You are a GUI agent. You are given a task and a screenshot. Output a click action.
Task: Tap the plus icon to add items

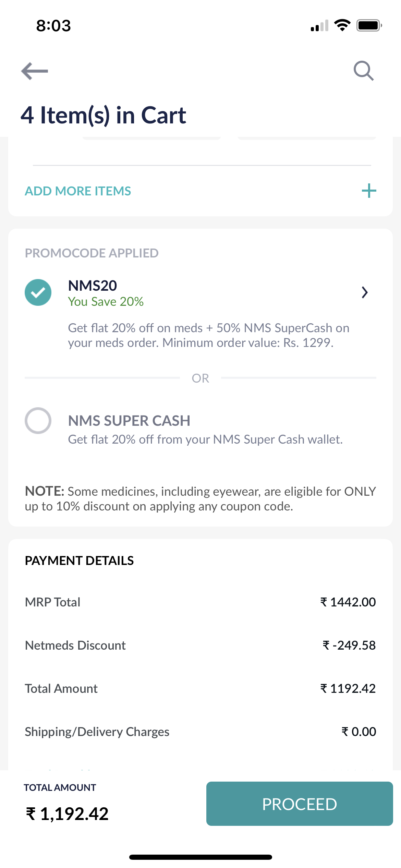click(x=369, y=191)
